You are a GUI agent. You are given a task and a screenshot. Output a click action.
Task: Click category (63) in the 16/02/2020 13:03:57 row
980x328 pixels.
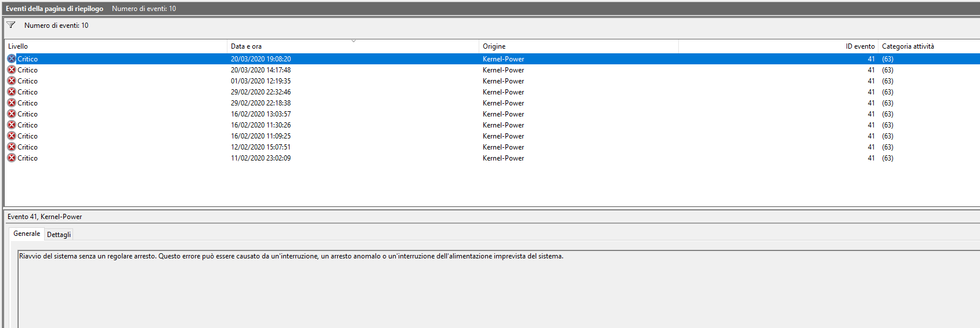(x=888, y=114)
